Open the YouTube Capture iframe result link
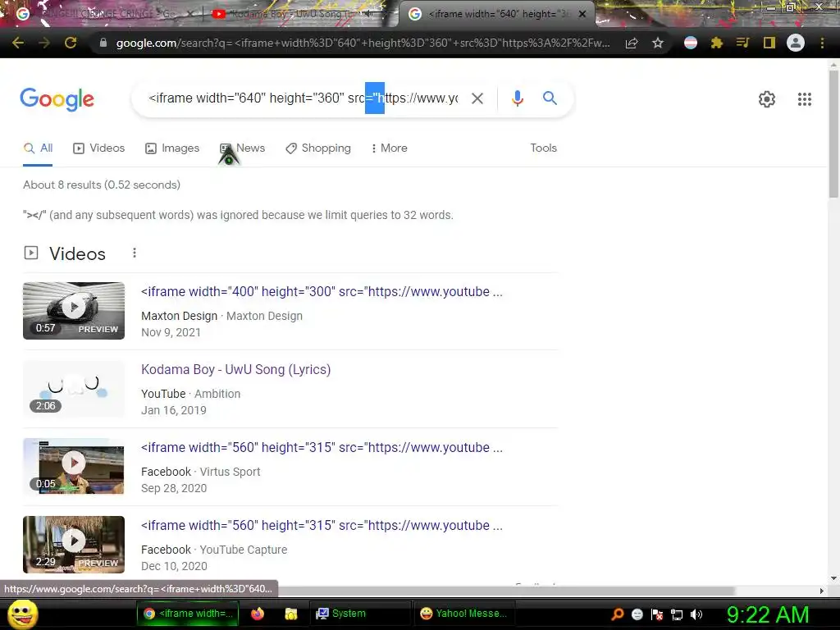 pyautogui.click(x=322, y=526)
